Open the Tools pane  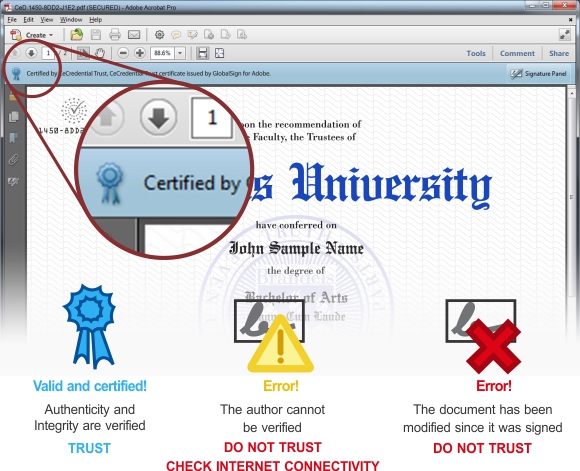[x=476, y=53]
